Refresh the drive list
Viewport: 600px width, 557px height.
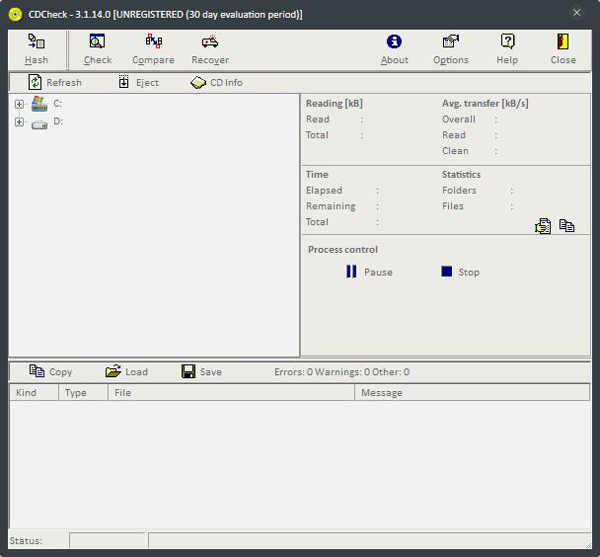[x=55, y=82]
